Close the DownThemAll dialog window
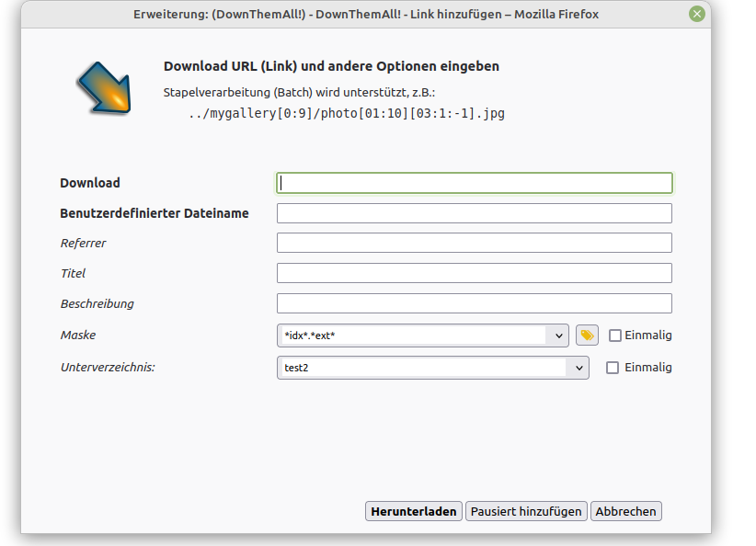Screen dimensions: 756x546 [x=697, y=14]
